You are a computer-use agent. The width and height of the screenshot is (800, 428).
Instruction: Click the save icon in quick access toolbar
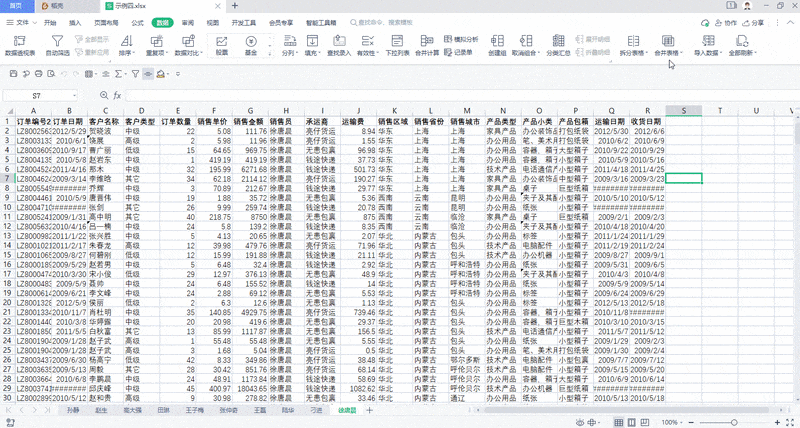click(x=12, y=74)
